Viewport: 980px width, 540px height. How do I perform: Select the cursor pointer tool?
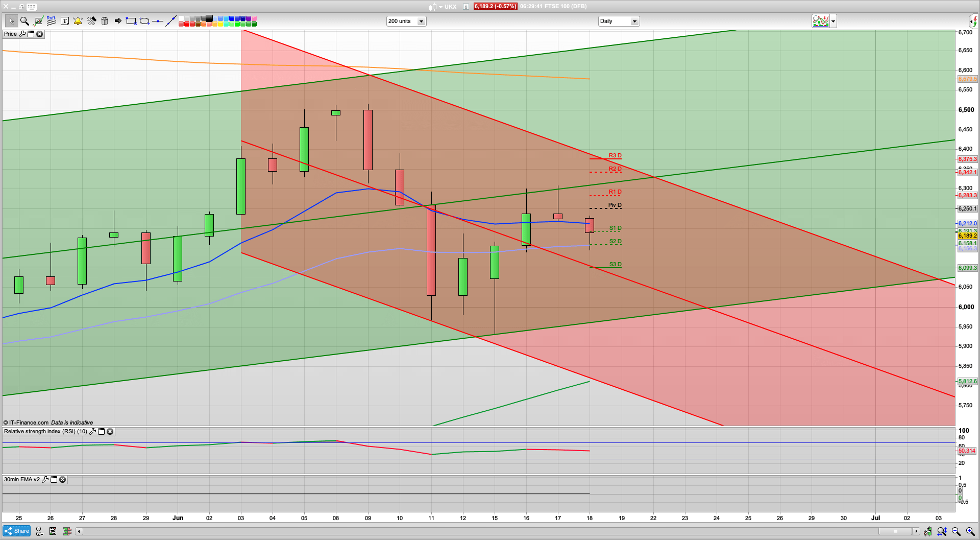tap(11, 21)
